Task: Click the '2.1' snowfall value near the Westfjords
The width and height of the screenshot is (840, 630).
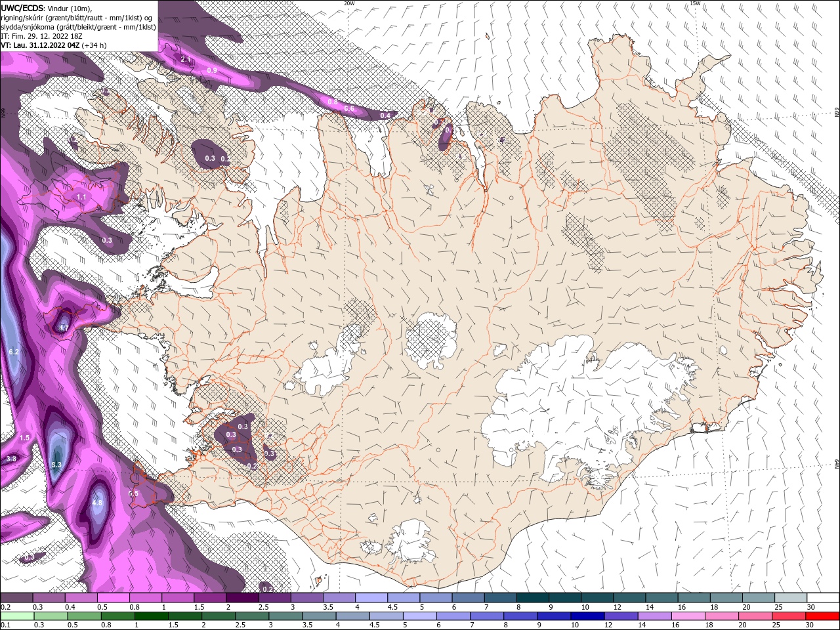Action: click(x=185, y=60)
